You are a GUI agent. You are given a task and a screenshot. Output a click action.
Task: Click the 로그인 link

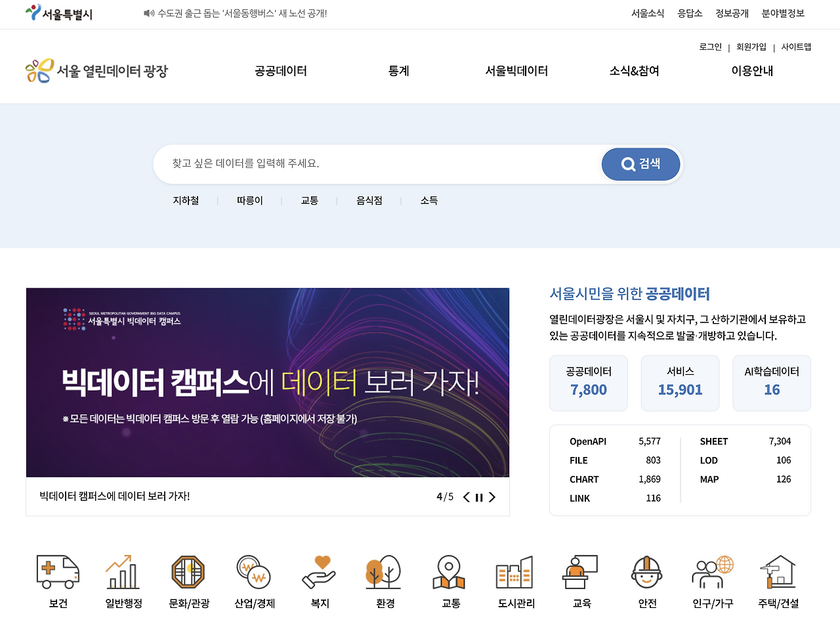[709, 47]
